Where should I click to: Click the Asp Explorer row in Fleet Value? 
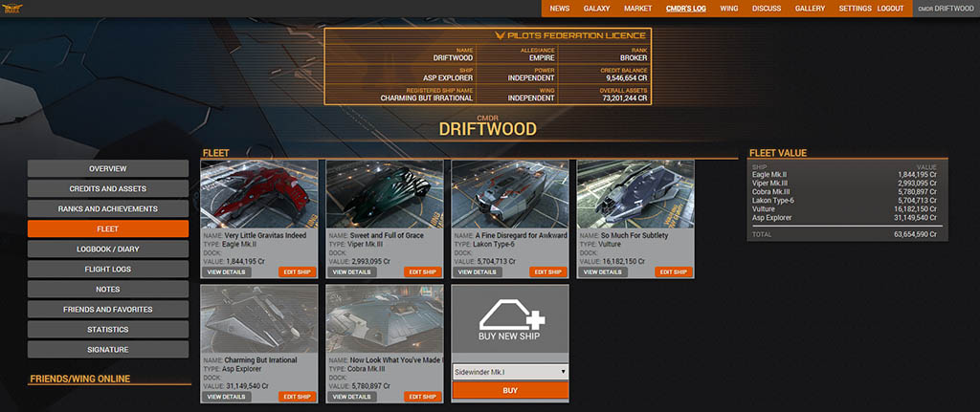click(x=844, y=218)
